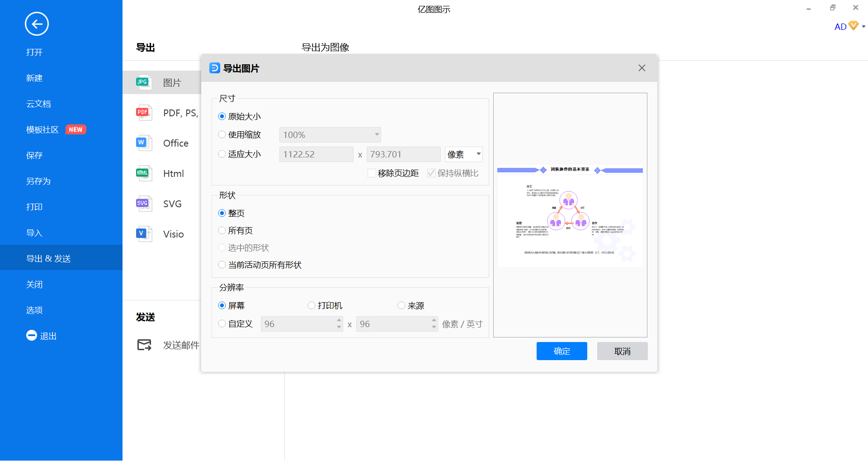Decrease vertical resolution stepper down arrow
Image resolution: width=868 pixels, height=461 pixels.
pos(434,327)
